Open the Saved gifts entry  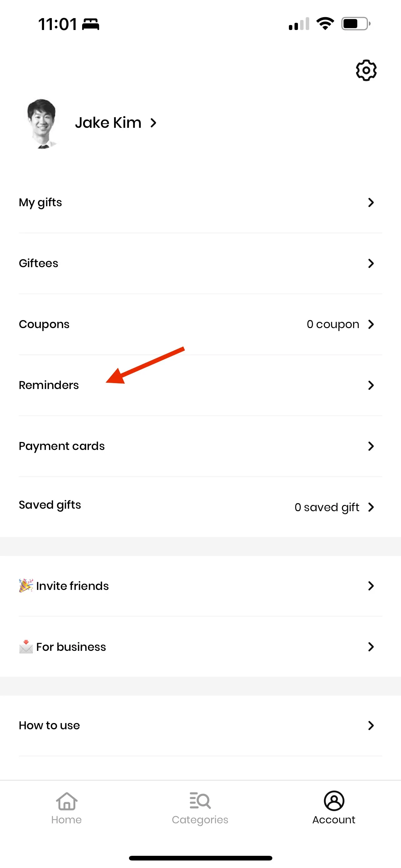coord(200,507)
